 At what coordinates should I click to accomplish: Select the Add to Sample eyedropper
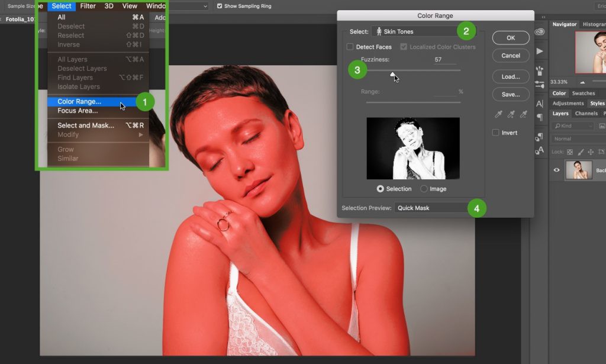click(x=511, y=114)
